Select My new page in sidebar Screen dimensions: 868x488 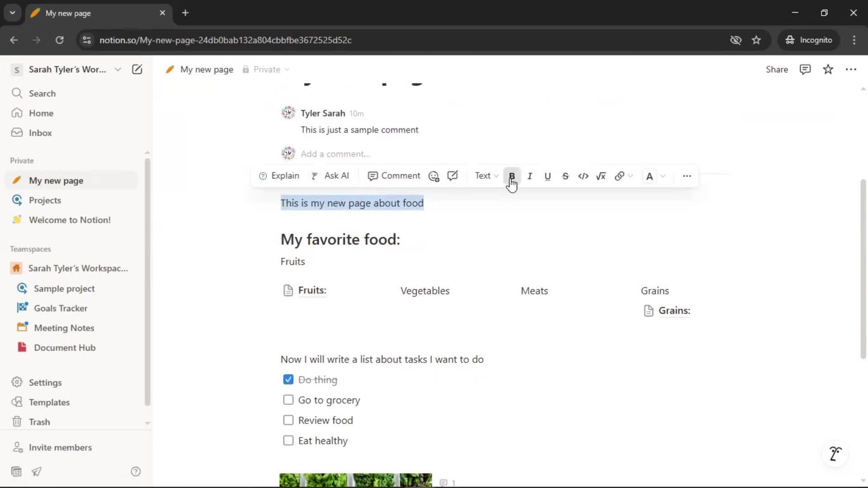[72, 180]
